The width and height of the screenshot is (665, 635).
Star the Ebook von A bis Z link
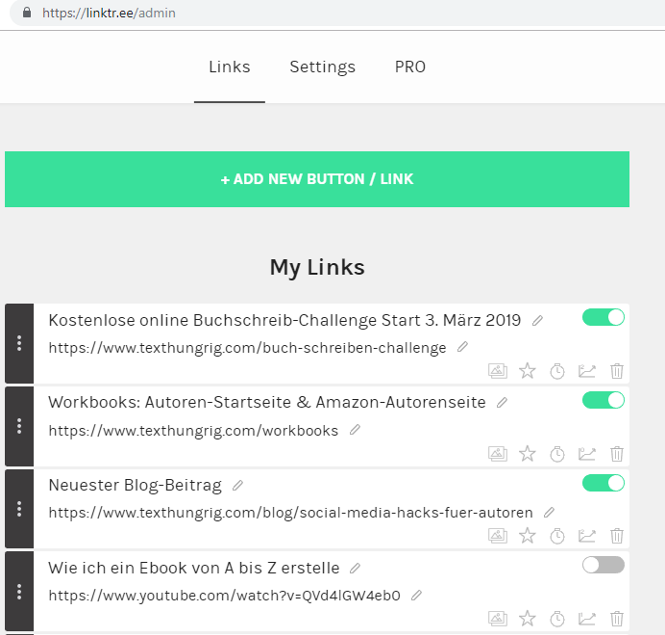[x=527, y=619]
